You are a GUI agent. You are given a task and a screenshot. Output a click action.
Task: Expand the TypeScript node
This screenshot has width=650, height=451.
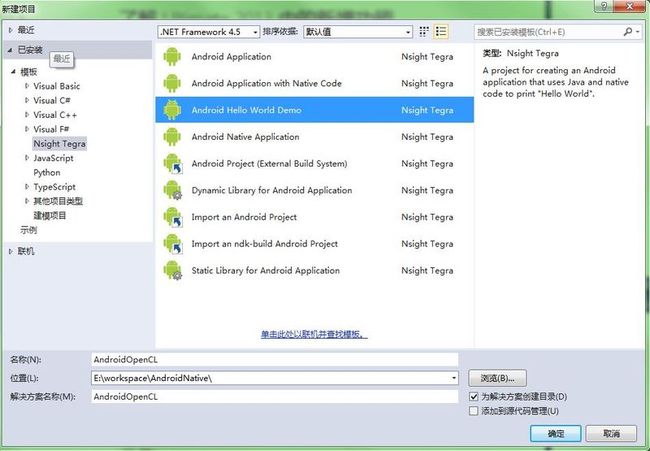tap(27, 187)
